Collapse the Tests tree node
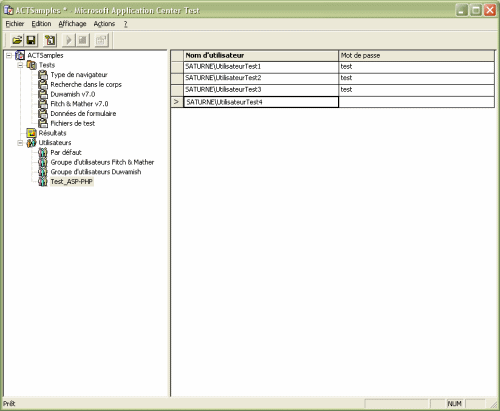The height and width of the screenshot is (411, 500). click(20, 65)
